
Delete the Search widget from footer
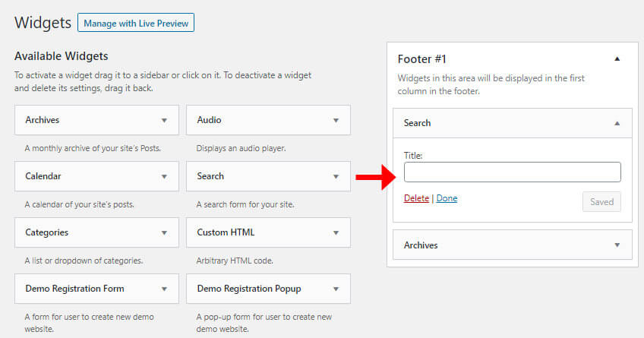click(x=416, y=198)
